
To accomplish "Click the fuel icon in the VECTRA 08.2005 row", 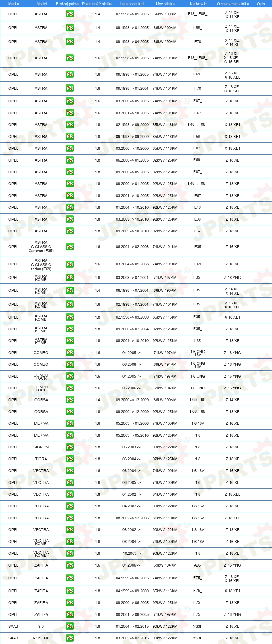I will point(70,482).
